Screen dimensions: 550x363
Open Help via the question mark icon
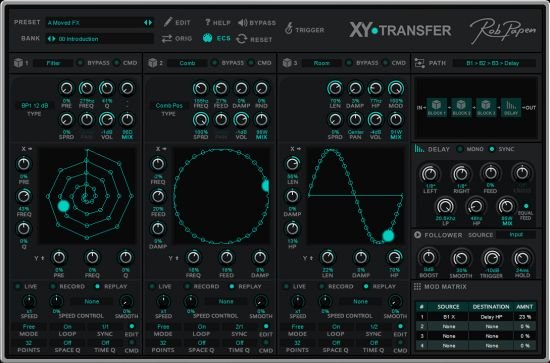pyautogui.click(x=208, y=22)
